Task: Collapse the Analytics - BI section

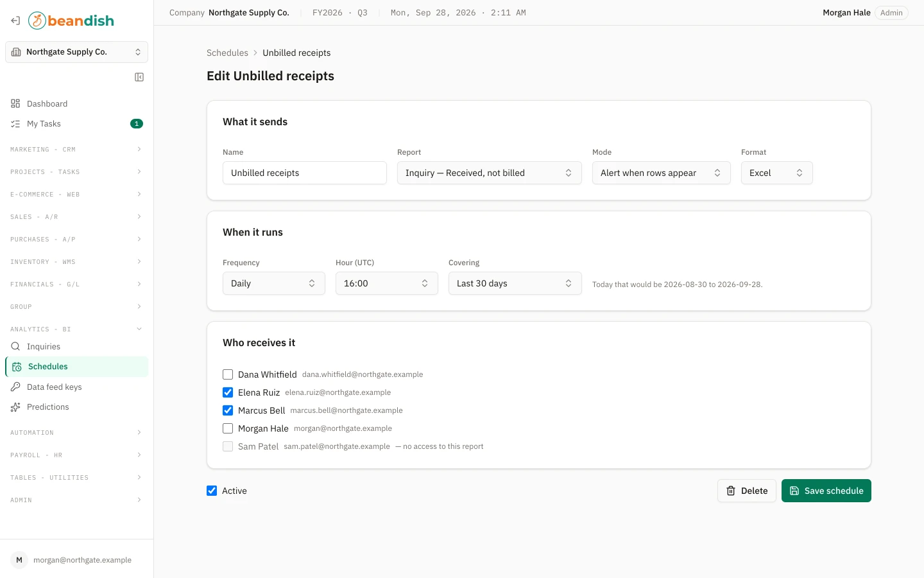Action: pos(76,329)
